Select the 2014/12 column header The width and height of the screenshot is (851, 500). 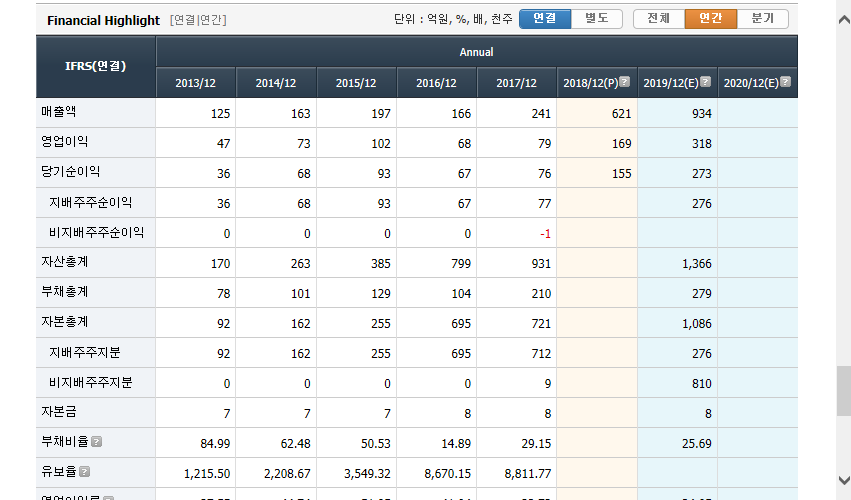[276, 83]
